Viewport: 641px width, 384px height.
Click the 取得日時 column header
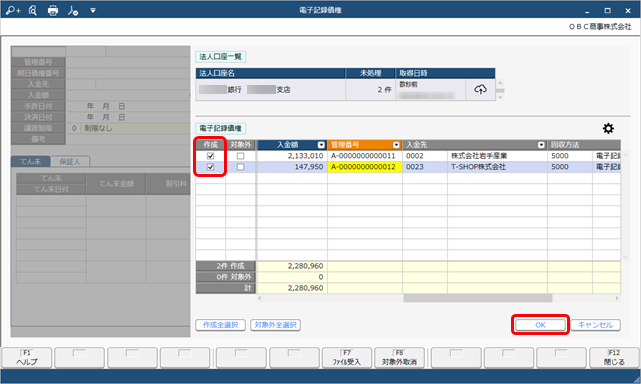pyautogui.click(x=445, y=73)
